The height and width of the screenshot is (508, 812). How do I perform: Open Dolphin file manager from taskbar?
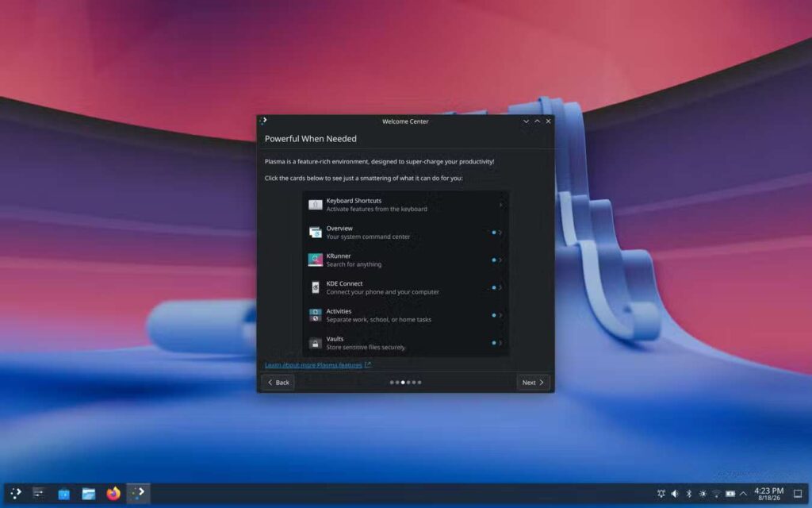click(89, 494)
